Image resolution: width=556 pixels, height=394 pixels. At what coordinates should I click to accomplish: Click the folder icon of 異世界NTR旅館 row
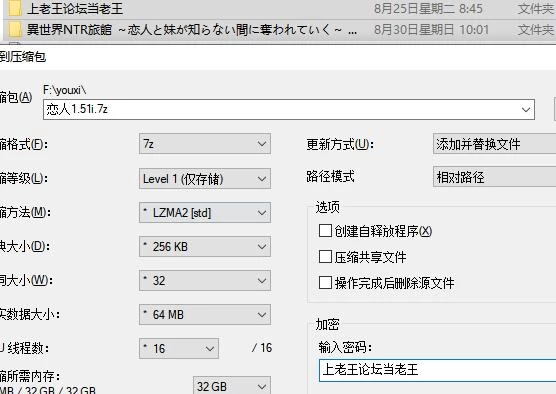tap(15, 29)
